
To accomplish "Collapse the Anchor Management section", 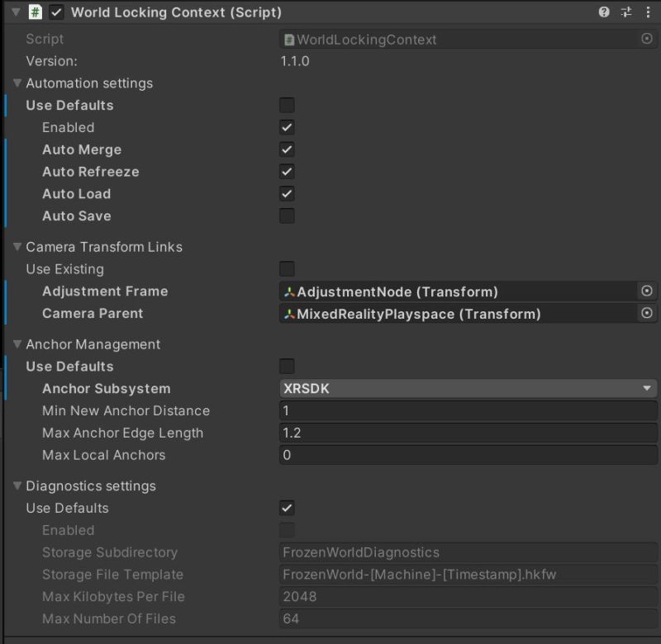I will coord(18,344).
